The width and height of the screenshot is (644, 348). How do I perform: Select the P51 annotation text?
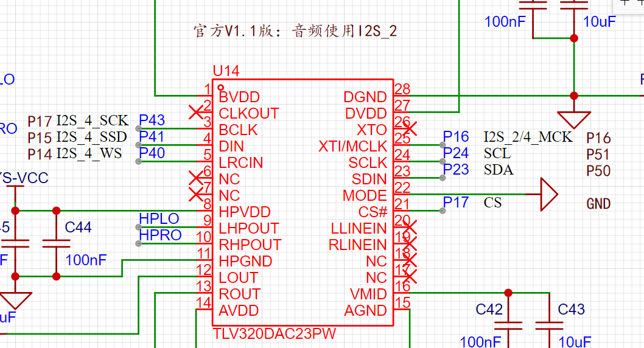point(598,155)
